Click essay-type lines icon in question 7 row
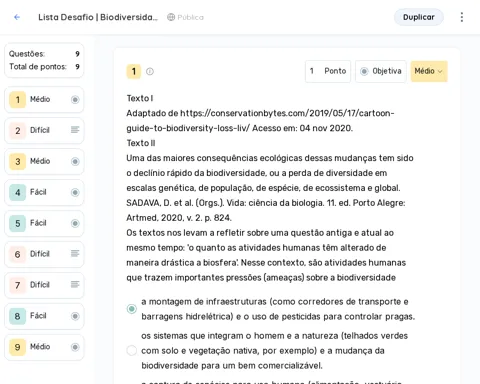This screenshot has height=384, width=480. point(75,285)
